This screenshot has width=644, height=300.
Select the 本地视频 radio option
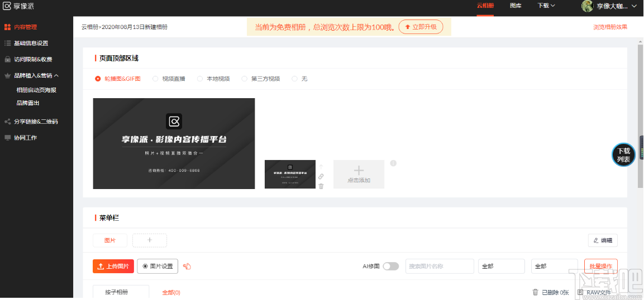[x=213, y=79]
